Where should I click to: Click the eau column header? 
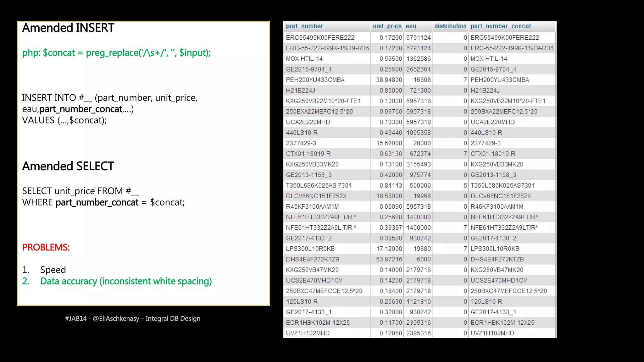tap(411, 26)
